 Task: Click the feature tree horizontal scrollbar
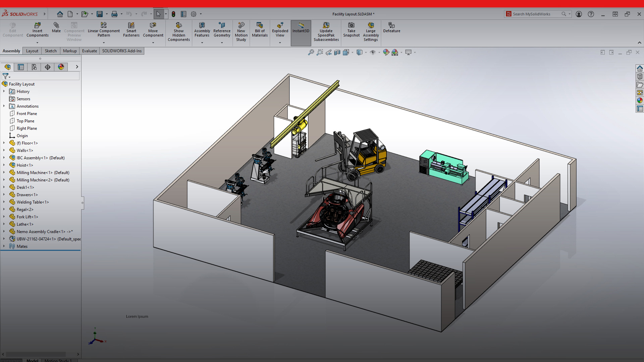pos(36,354)
